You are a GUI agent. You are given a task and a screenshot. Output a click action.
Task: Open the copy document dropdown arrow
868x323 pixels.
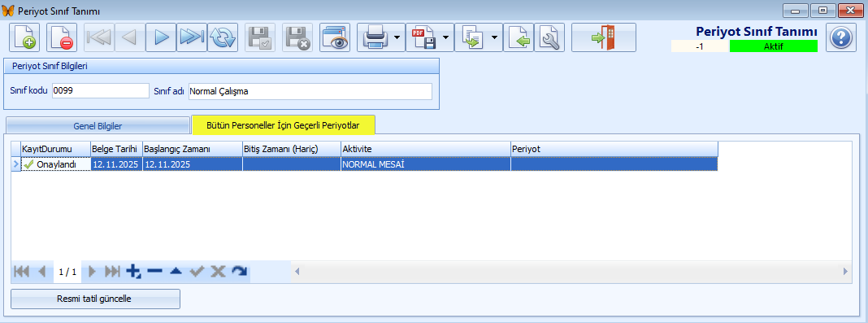[x=495, y=37]
